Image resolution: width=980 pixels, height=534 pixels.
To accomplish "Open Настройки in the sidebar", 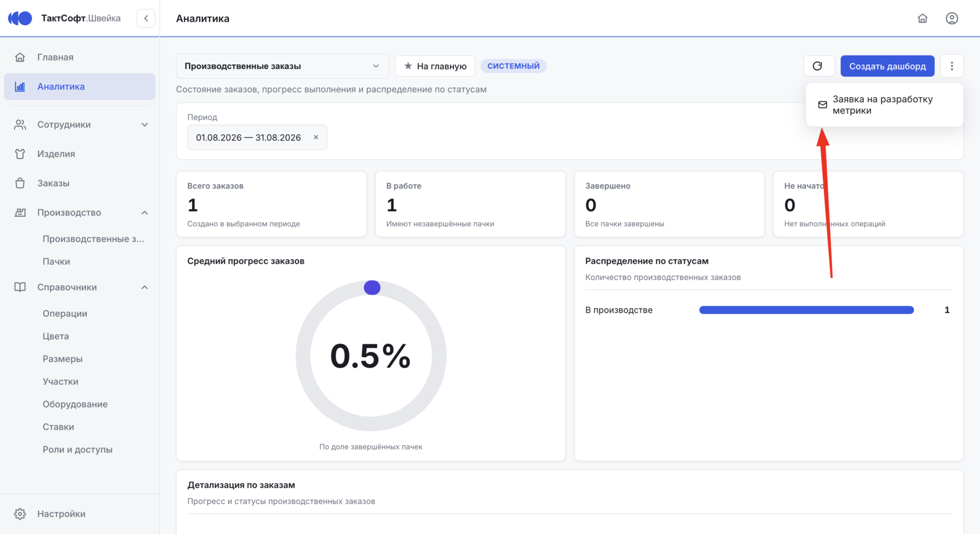I will pos(80,514).
